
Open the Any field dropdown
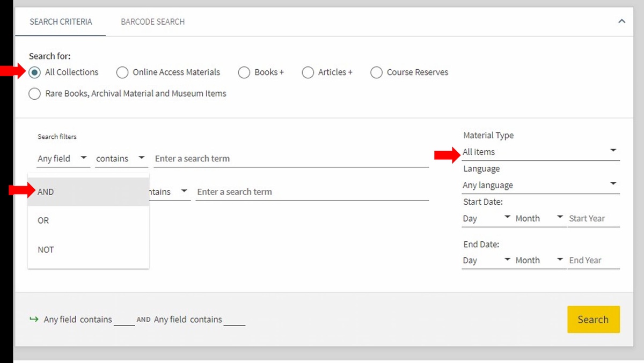(62, 158)
